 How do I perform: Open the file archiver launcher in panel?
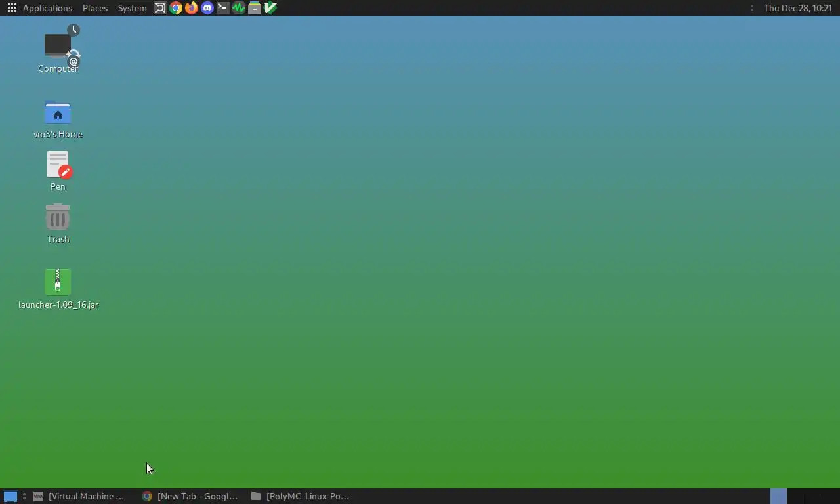pyautogui.click(x=255, y=8)
